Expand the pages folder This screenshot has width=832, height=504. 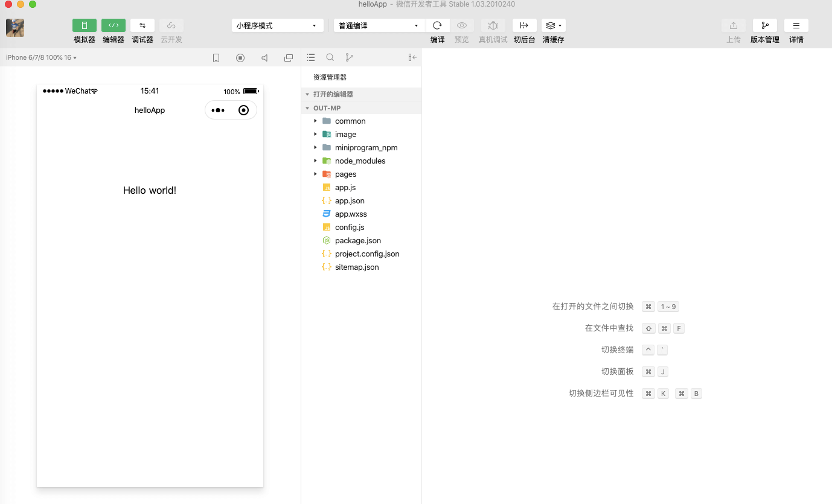pos(315,174)
